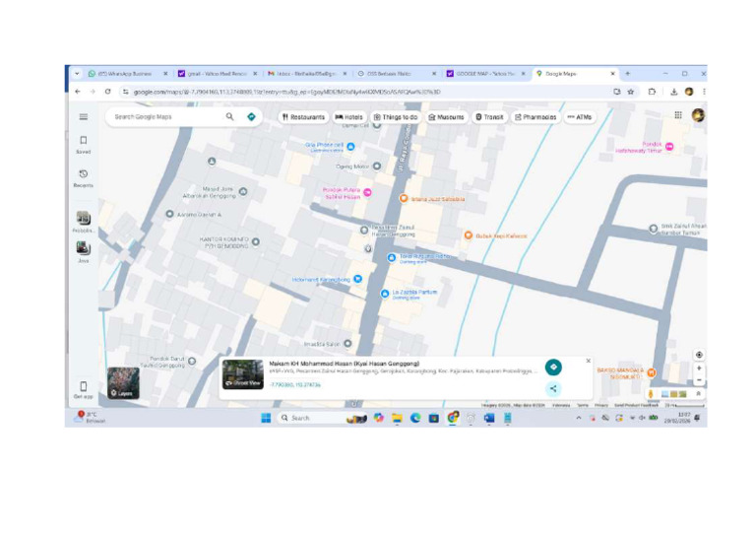Screen dimensions: 756x535
Task: Show hidden system tray icons chevron
Action: 579,418
